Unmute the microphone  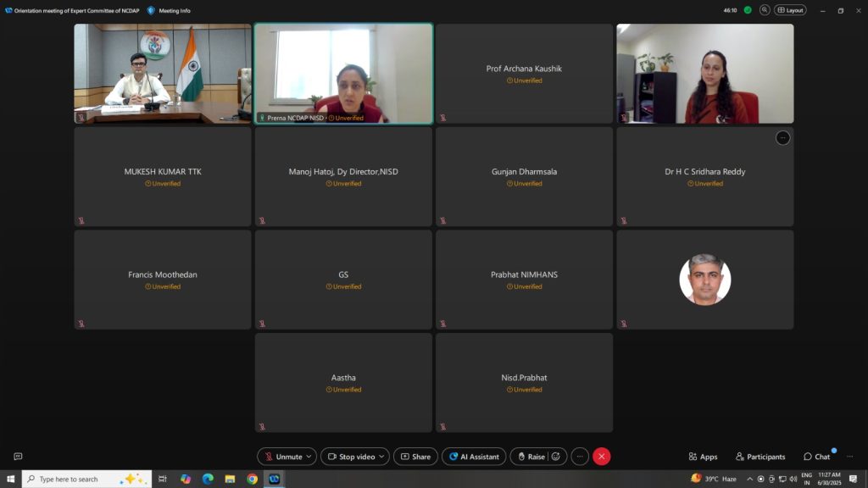click(283, 457)
